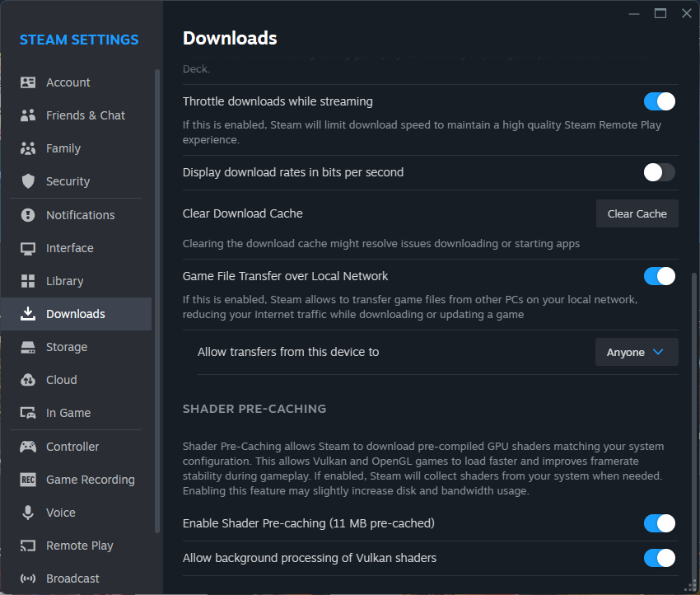This screenshot has width=700, height=595.
Task: Toggle background processing of Vulkan shaders
Action: click(x=659, y=558)
